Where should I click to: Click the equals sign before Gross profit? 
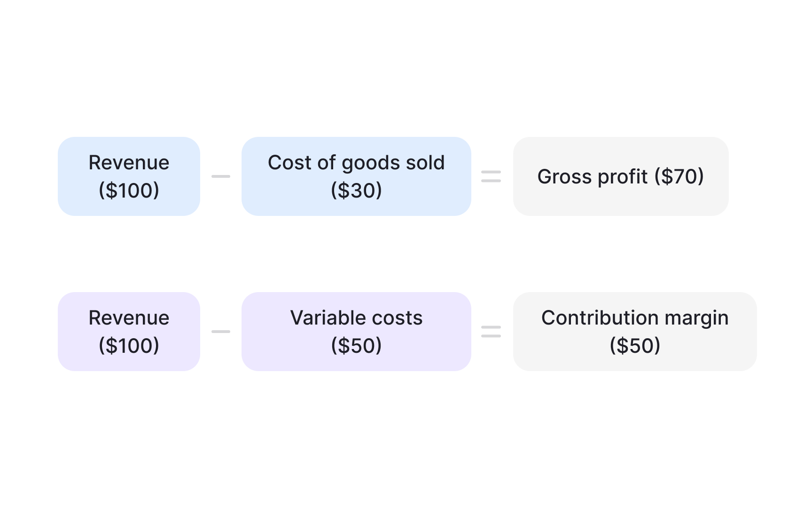point(491,176)
